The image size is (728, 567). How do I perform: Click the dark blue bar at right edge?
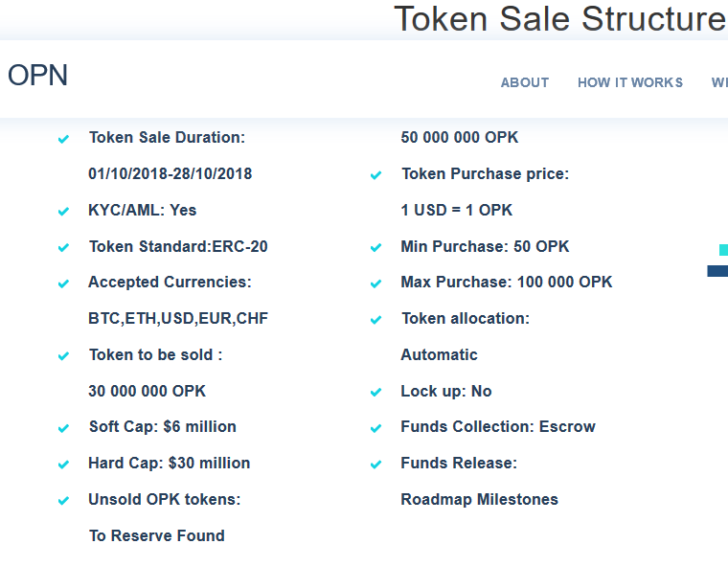point(717,271)
